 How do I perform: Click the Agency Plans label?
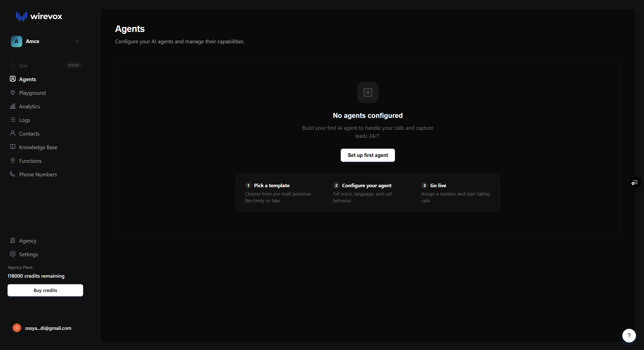pos(20,267)
